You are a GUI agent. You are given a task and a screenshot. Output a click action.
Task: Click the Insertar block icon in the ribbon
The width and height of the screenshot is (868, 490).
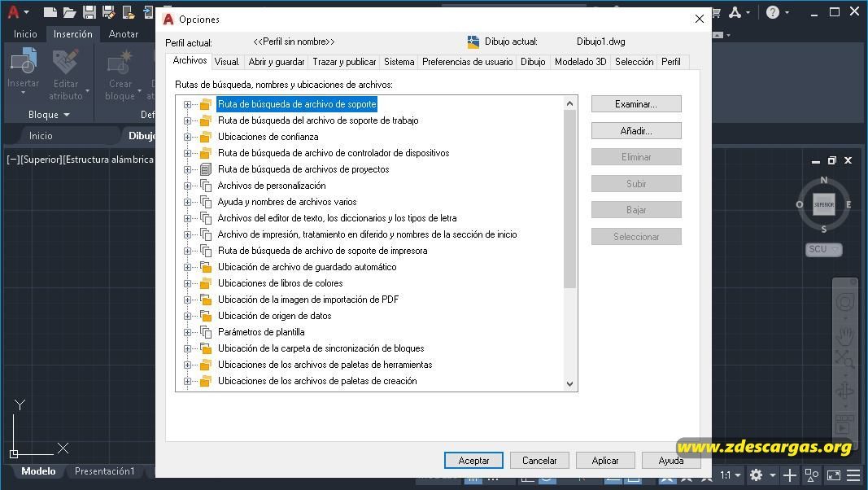[x=24, y=61]
